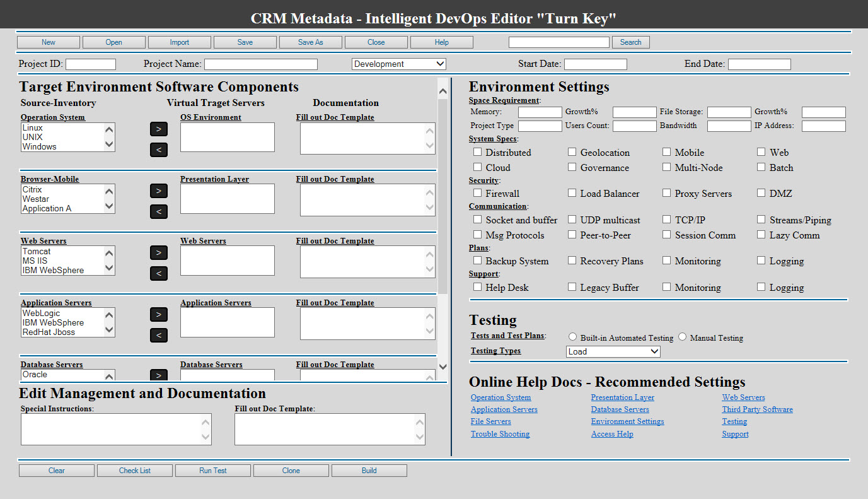Enable the Firewall security checkbox

tap(478, 193)
